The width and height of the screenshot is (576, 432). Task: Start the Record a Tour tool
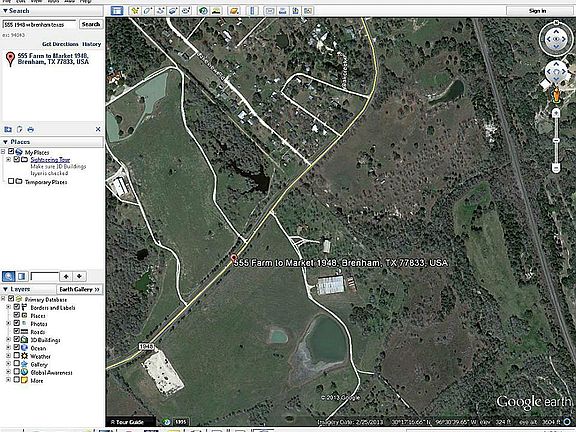coord(186,11)
